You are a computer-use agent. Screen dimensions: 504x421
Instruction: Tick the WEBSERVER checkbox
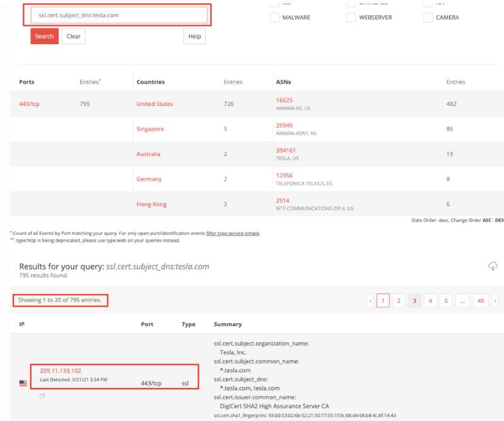[351, 18]
